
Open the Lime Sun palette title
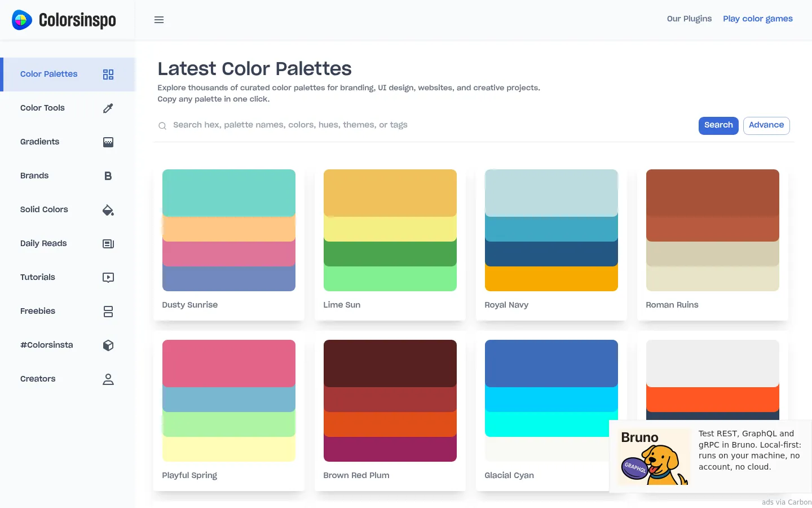(x=342, y=305)
